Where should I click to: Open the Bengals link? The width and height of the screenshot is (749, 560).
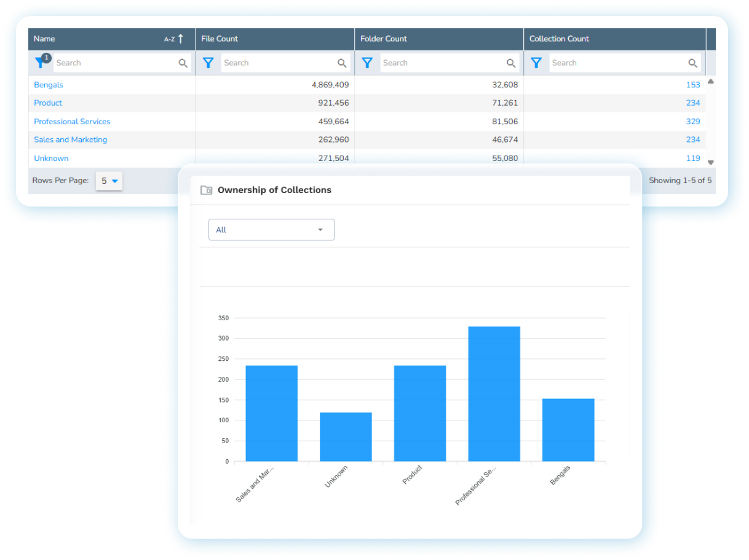coord(49,85)
